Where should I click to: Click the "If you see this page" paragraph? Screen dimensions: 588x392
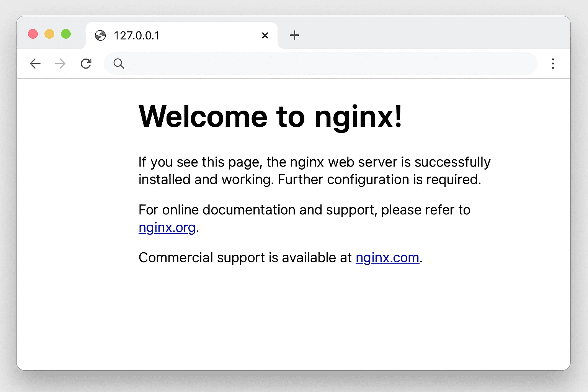pos(314,171)
